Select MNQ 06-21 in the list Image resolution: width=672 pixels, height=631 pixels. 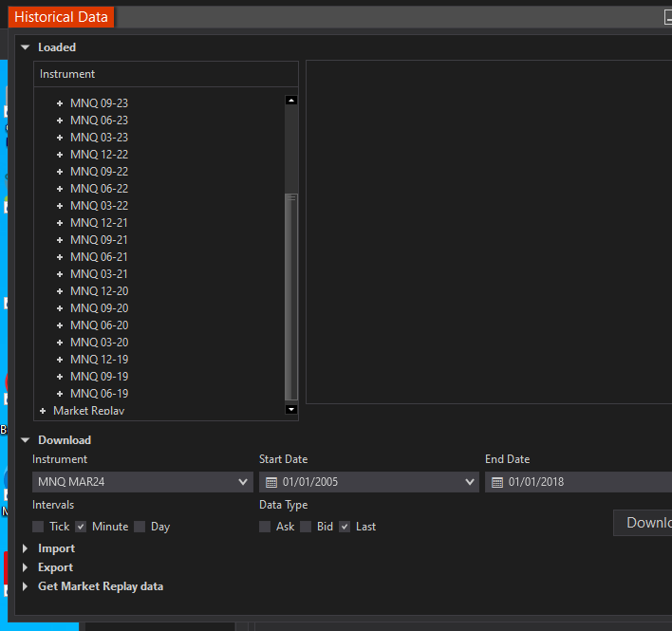(x=99, y=257)
